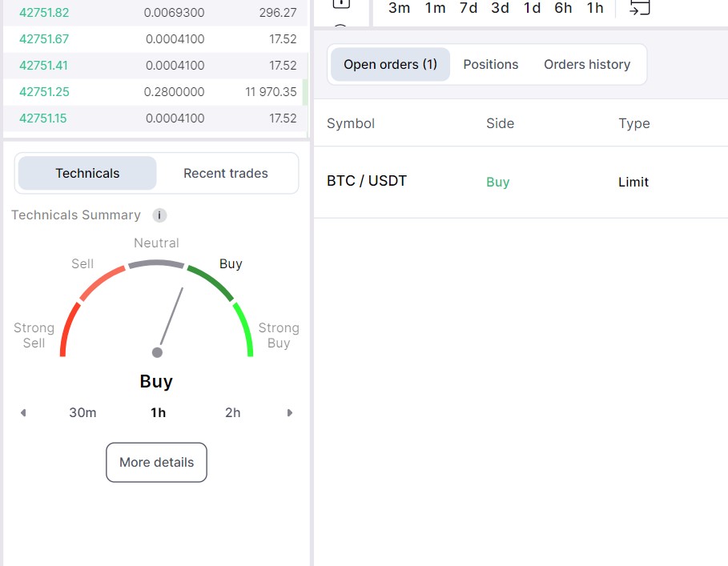728x566 pixels.
Task: Open the Recent trades tab
Action: pyautogui.click(x=226, y=173)
